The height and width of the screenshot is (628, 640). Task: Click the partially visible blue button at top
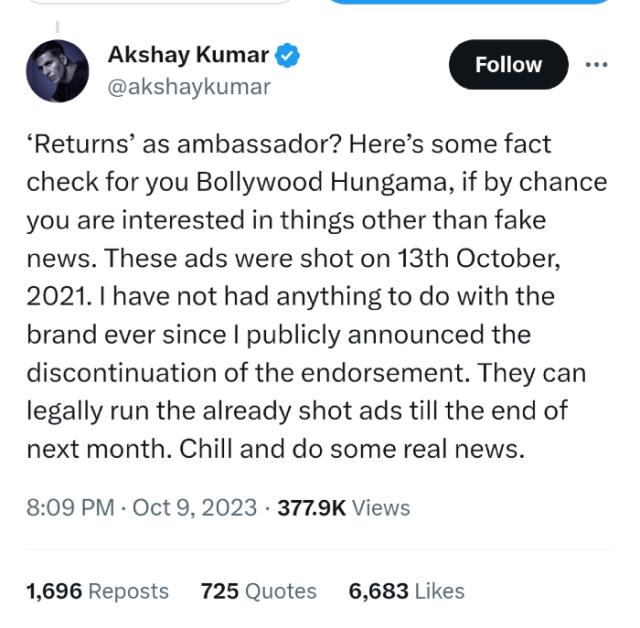click(x=468, y=3)
